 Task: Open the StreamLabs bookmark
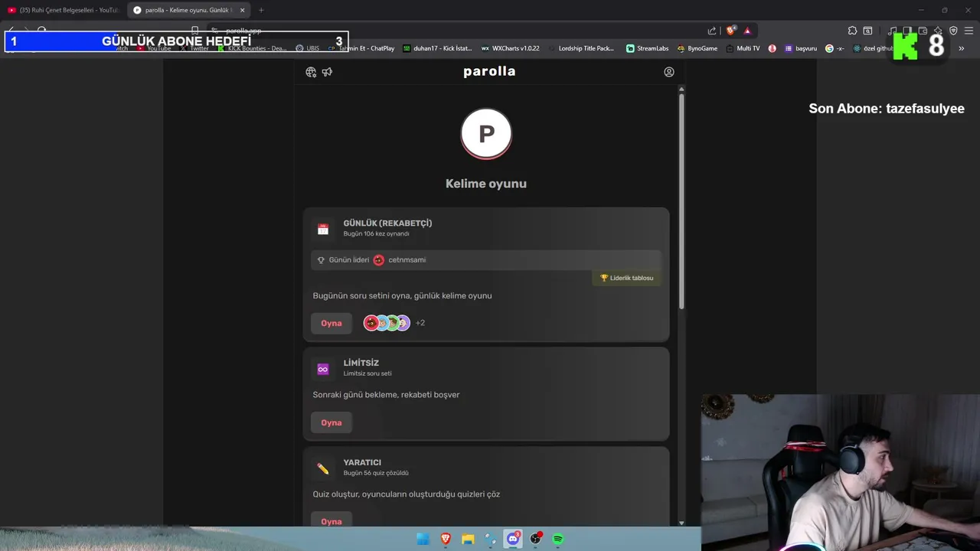point(648,48)
